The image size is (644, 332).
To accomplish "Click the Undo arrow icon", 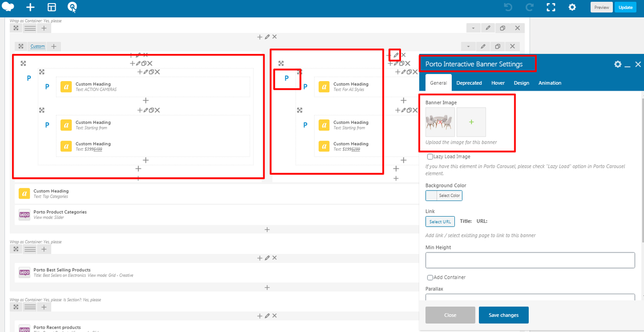I will pyautogui.click(x=508, y=7).
